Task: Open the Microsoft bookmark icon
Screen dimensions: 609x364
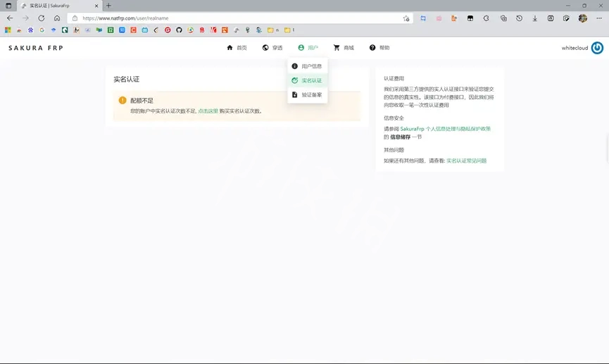Action: click(8, 30)
